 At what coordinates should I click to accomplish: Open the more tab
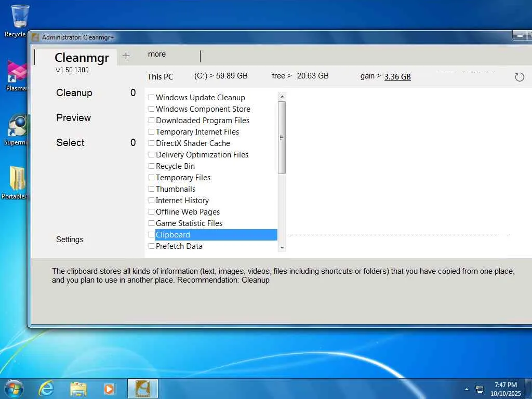pos(157,54)
